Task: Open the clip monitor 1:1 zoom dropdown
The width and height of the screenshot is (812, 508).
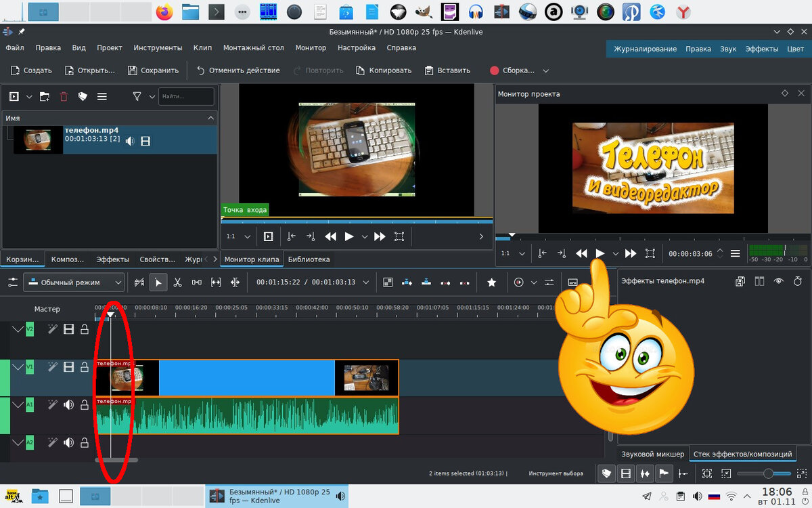Action: pos(239,236)
